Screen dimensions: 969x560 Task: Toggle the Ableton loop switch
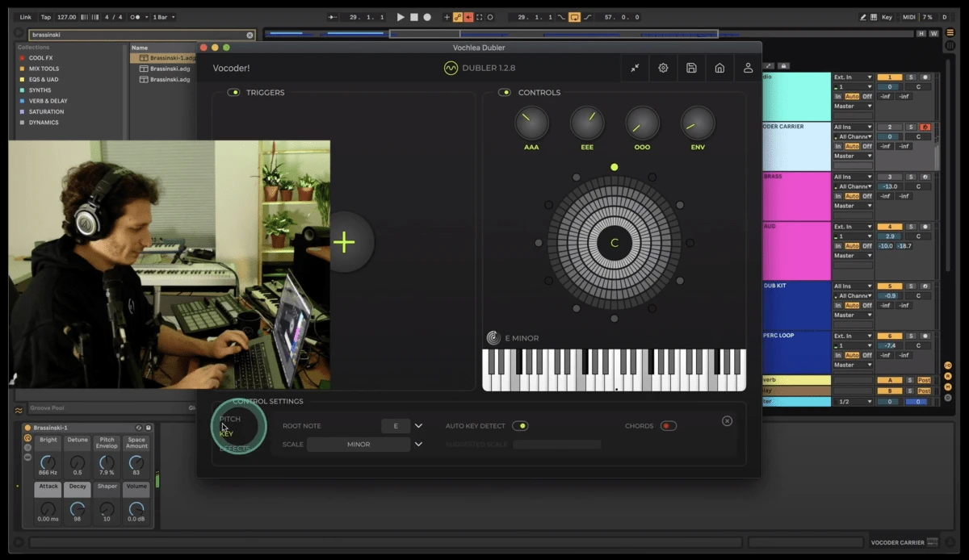coord(574,17)
